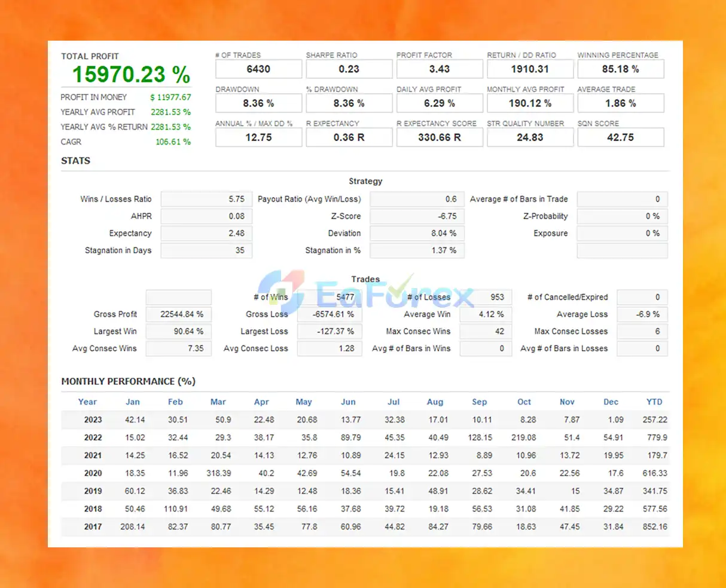The height and width of the screenshot is (588, 726).
Task: Click the Exposure value 0 %
Action: (x=622, y=233)
